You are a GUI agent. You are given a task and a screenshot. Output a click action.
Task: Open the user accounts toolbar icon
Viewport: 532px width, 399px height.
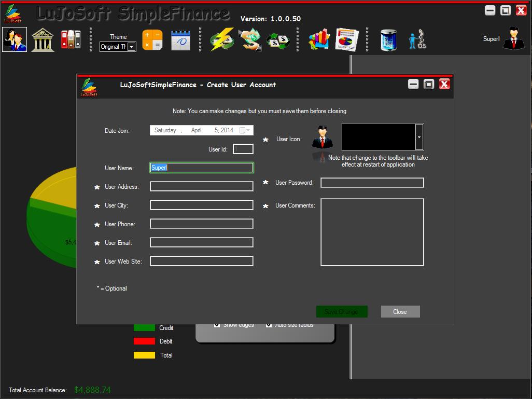tap(14, 40)
